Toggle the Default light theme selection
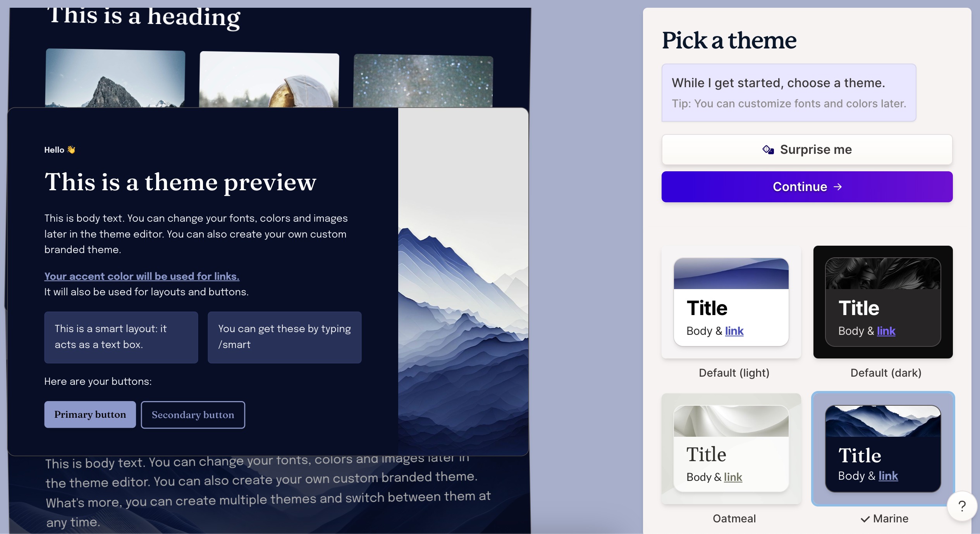Screen dimensions: 980x534 tap(731, 302)
